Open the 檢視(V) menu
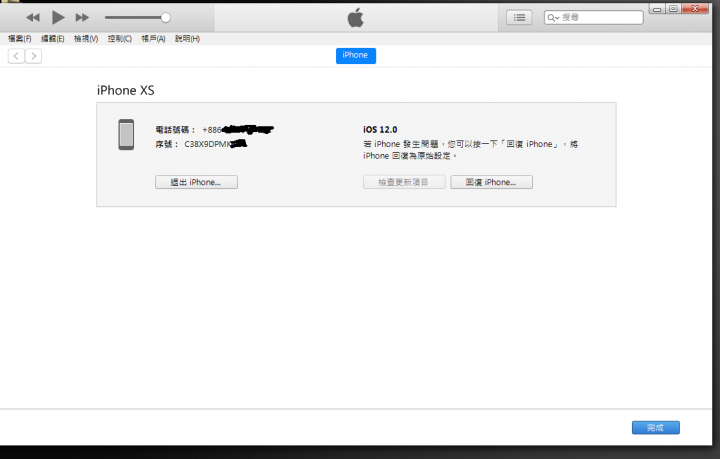Image resolution: width=720 pixels, height=459 pixels. [x=86, y=39]
